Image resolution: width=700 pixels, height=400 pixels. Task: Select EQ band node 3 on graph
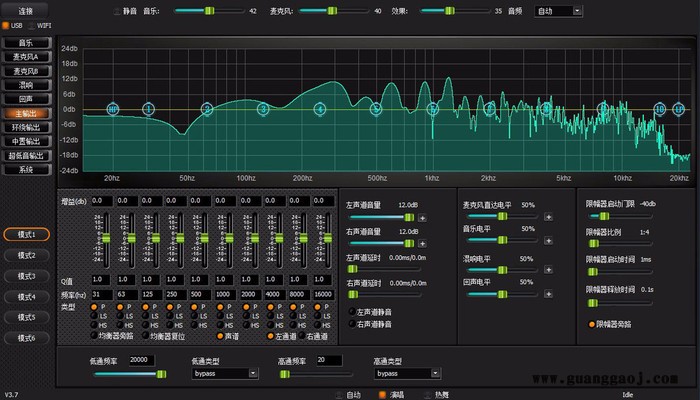tap(263, 109)
